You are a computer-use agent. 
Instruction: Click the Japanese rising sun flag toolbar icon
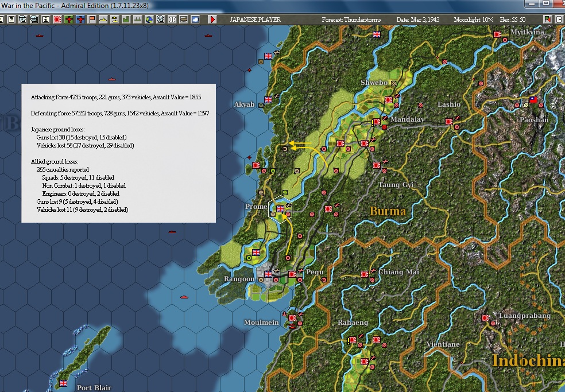point(57,20)
